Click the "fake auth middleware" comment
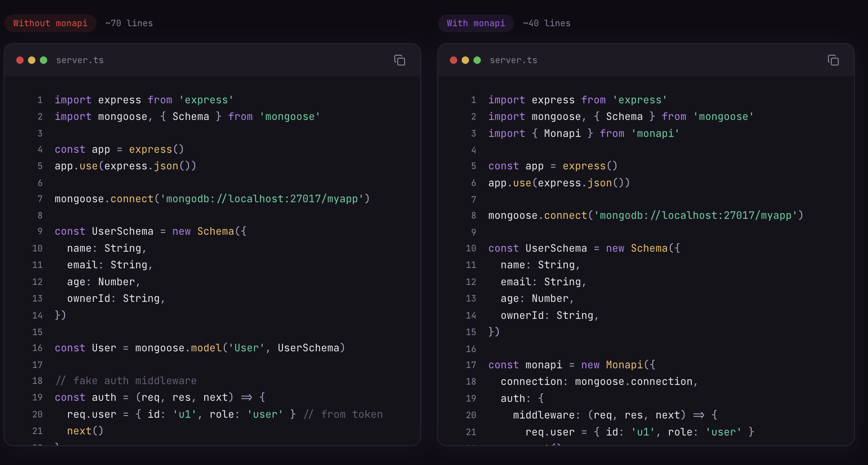868x465 pixels. click(126, 380)
